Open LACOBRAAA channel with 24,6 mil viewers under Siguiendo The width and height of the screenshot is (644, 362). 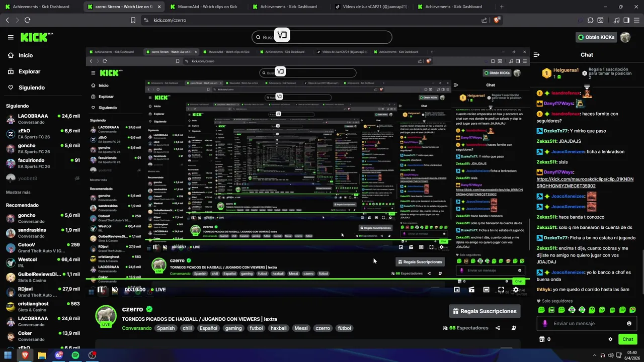[43, 119]
